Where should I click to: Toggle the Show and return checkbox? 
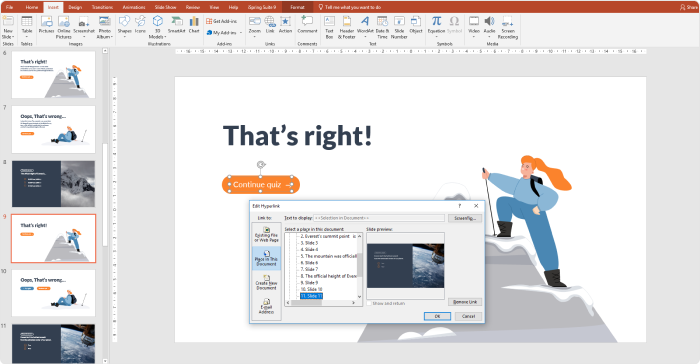(x=369, y=303)
